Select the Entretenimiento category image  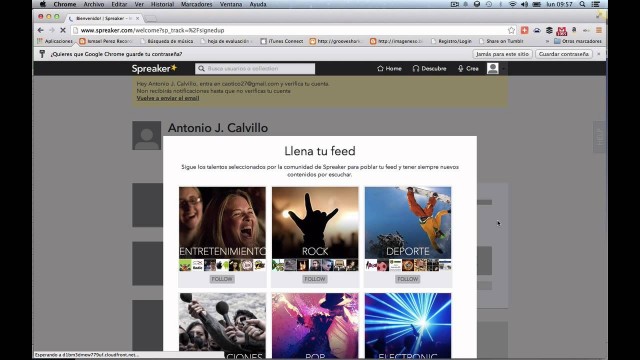(x=222, y=223)
